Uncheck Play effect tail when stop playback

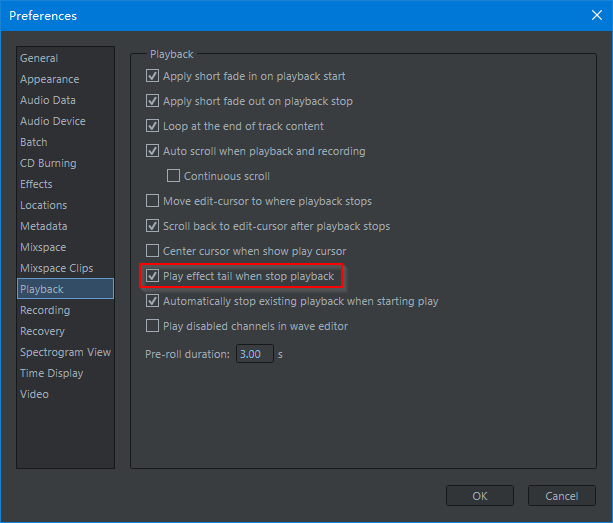(152, 276)
